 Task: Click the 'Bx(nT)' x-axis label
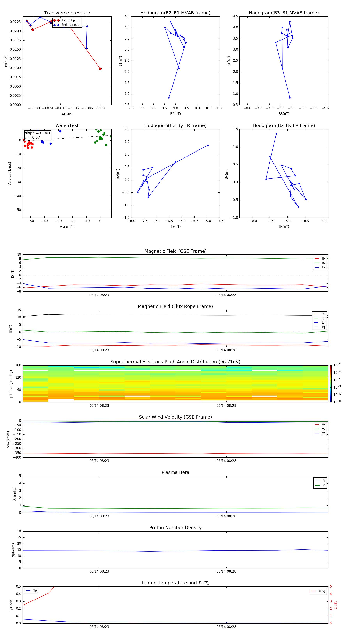click(284, 227)
